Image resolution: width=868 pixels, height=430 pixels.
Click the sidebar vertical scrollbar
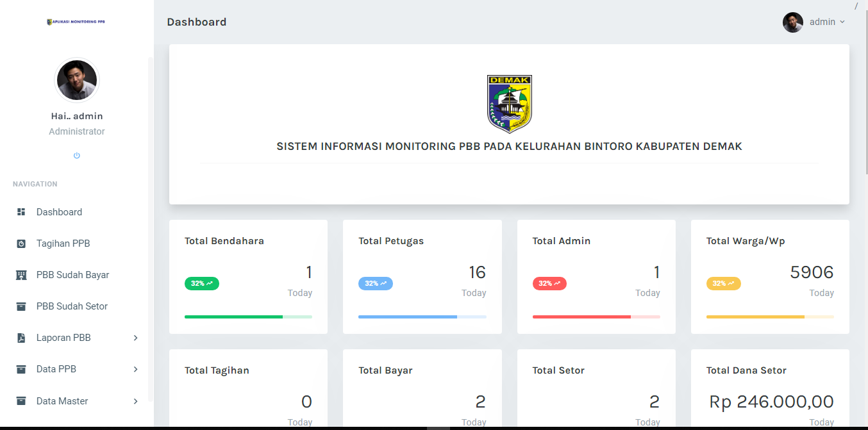pyautogui.click(x=151, y=229)
